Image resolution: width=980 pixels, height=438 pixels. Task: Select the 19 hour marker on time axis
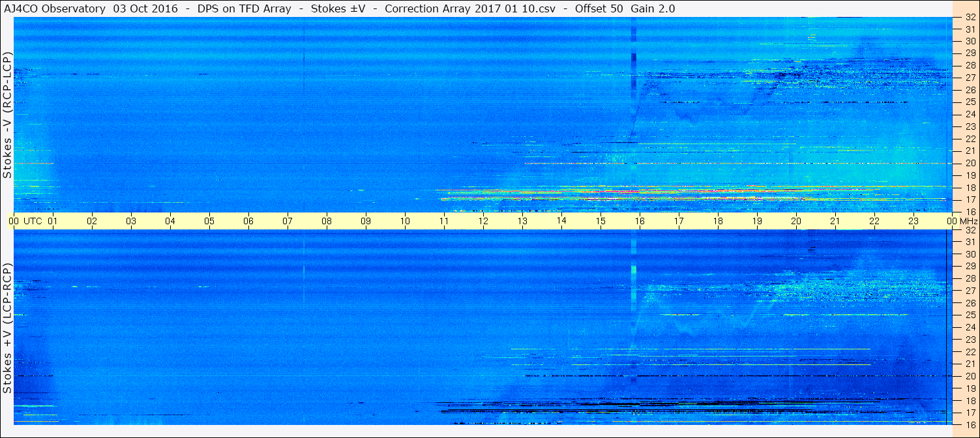point(756,221)
